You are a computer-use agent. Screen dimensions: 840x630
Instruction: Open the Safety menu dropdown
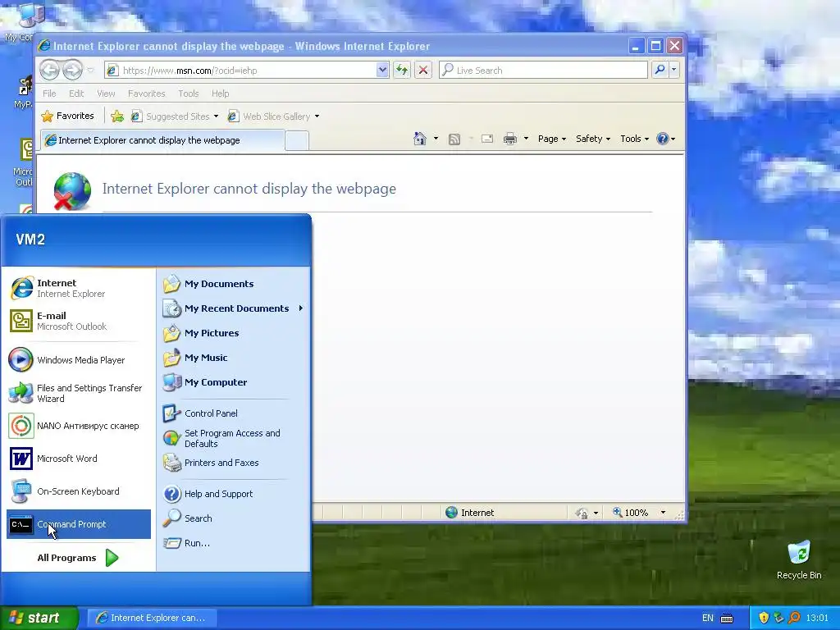point(592,139)
